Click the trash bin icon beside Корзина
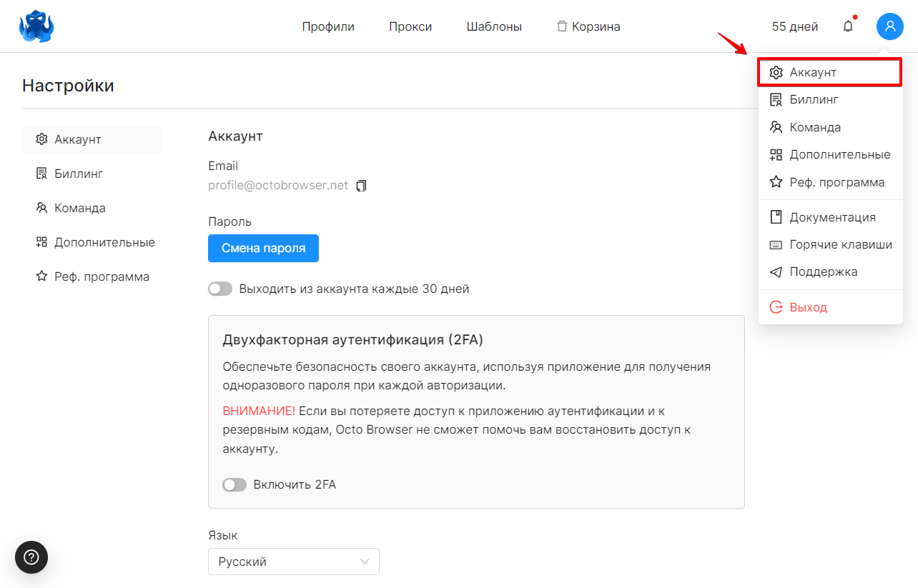Viewport: 918px width, 588px height. (562, 26)
